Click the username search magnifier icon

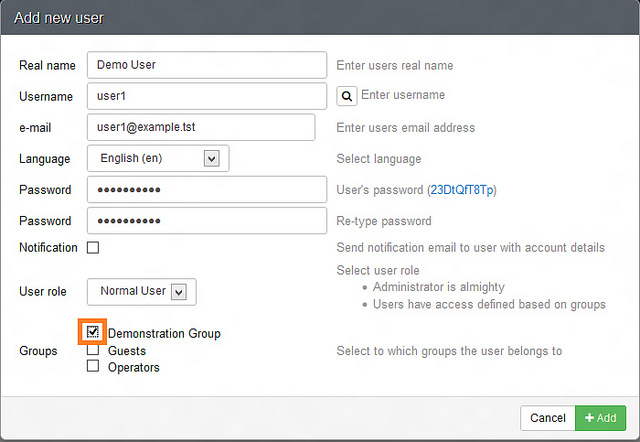tap(347, 96)
